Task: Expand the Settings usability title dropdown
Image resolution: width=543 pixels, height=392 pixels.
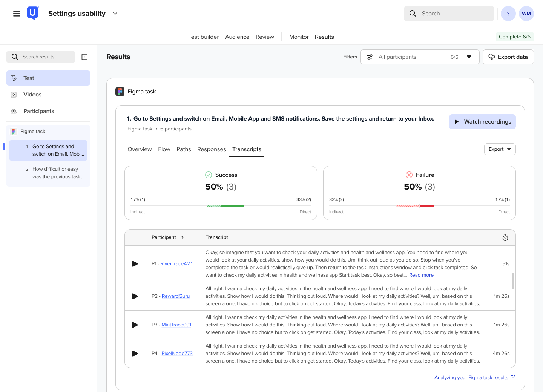Action: point(115,14)
